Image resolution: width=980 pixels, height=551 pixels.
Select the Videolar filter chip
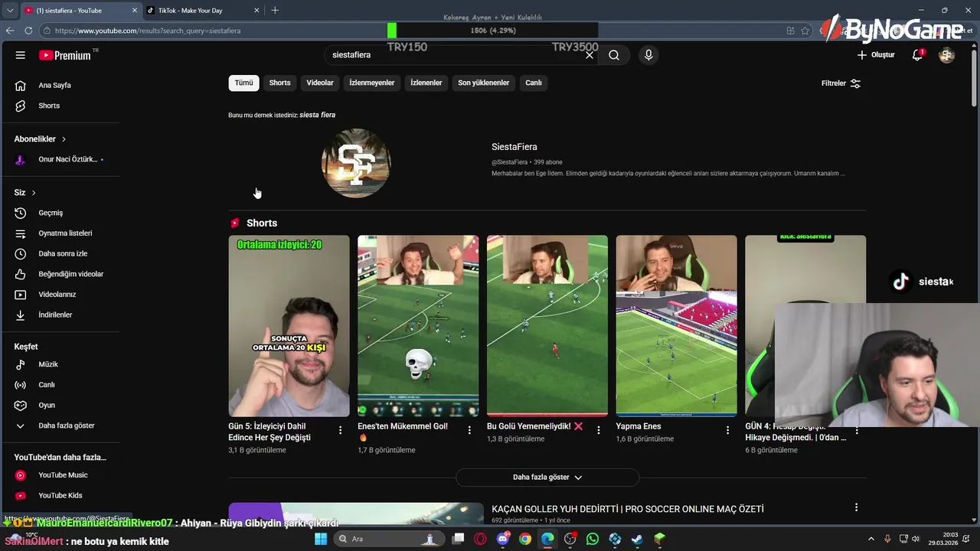click(320, 83)
